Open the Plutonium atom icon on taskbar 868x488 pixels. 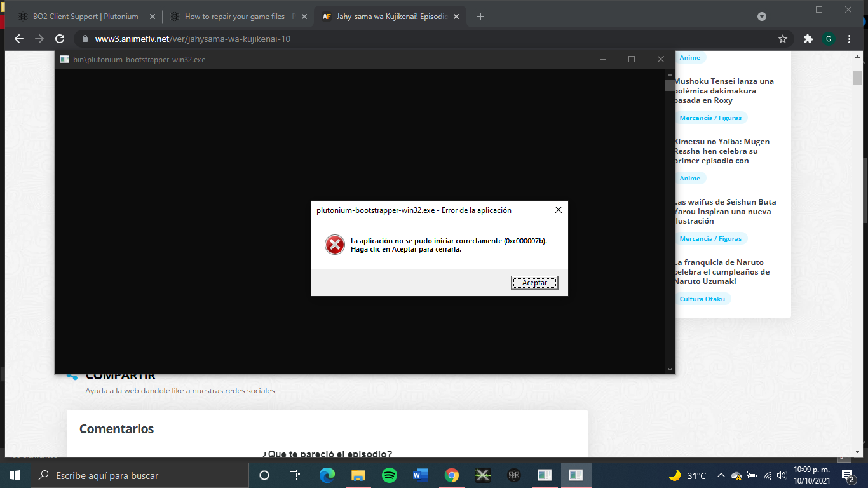coord(514,475)
